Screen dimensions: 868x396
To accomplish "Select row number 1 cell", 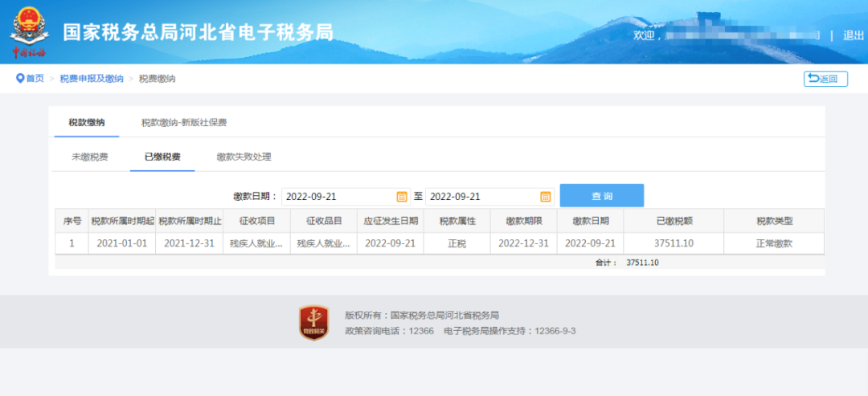I will click(x=72, y=243).
